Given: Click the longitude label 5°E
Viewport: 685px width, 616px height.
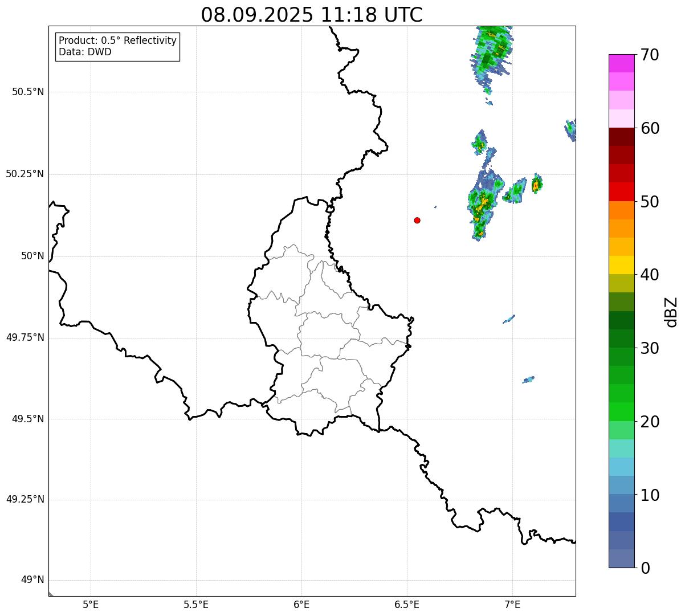Looking at the screenshot, I should (x=91, y=604).
